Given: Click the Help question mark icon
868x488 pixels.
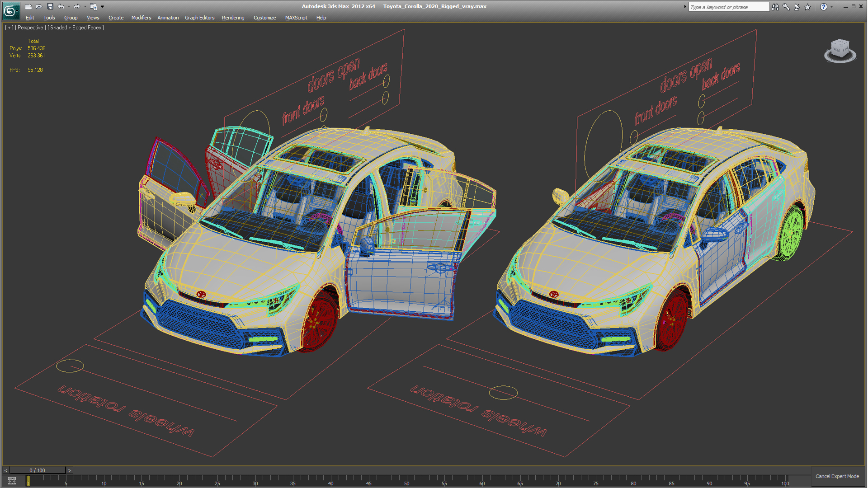Looking at the screenshot, I should pyautogui.click(x=824, y=7).
